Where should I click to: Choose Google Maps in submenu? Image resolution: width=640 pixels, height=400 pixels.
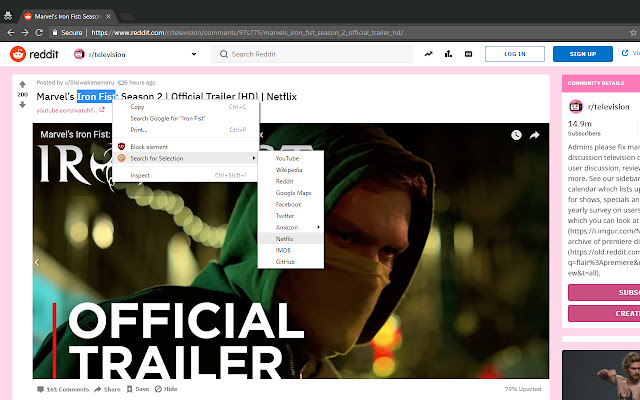click(x=291, y=193)
